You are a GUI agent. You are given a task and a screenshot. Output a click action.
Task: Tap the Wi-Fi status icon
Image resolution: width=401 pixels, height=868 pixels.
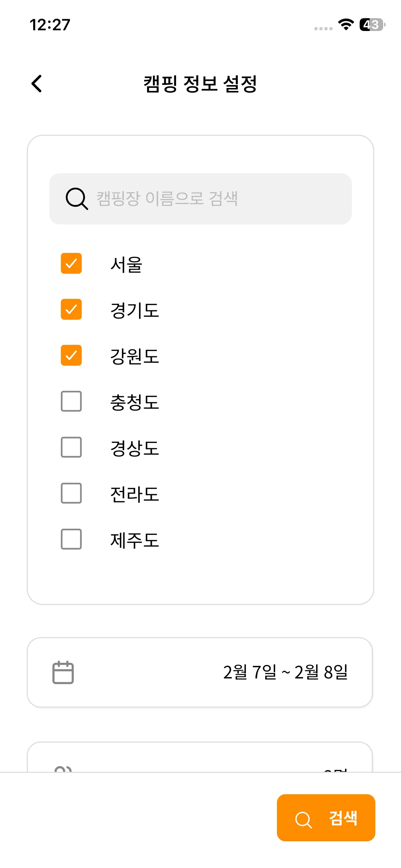coord(345,25)
